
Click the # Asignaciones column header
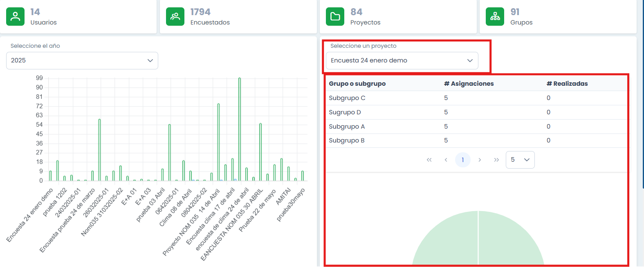[x=469, y=84]
